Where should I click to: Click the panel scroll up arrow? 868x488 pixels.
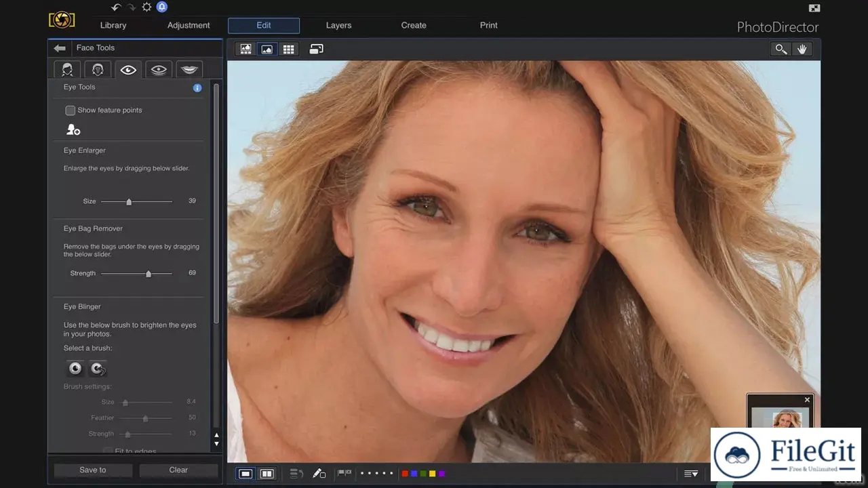216,435
